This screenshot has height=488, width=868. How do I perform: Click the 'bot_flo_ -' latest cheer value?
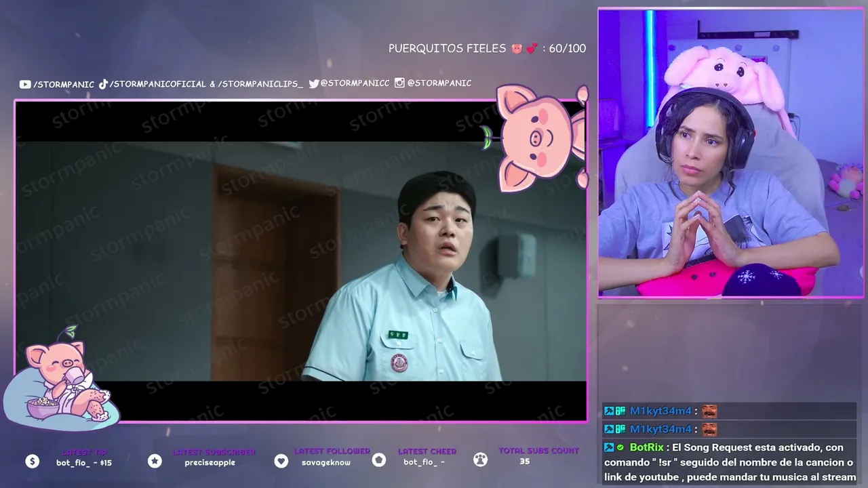[x=424, y=462]
